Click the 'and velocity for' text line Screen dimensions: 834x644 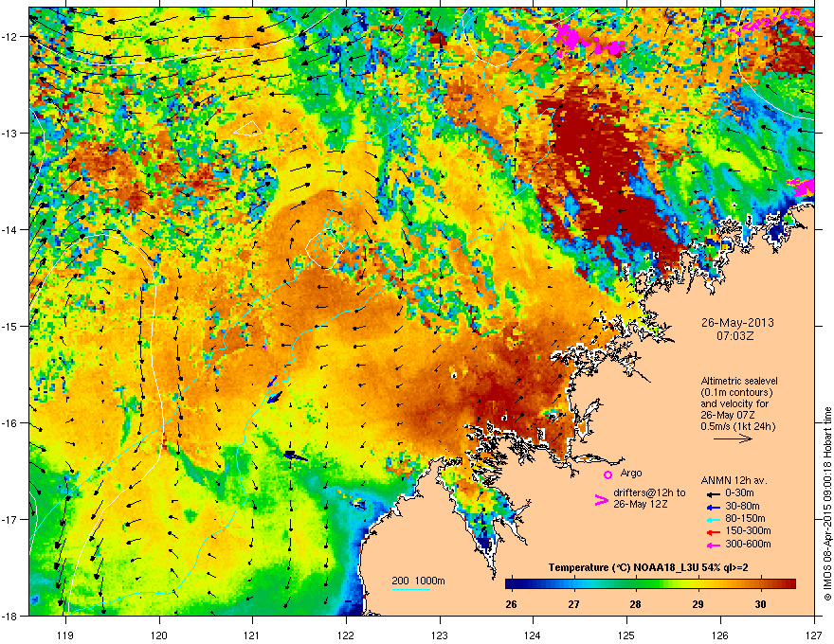coord(731,403)
